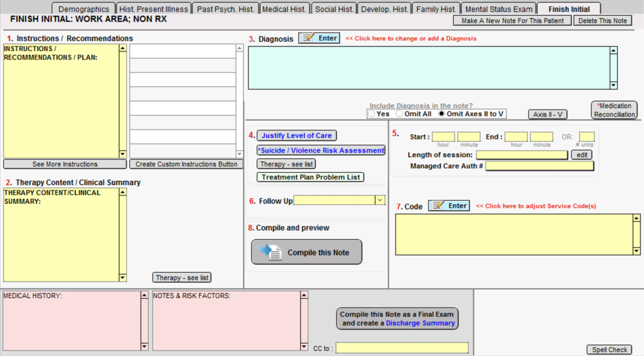
Task: Click Treatment Plan Problem List button
Action: click(310, 177)
